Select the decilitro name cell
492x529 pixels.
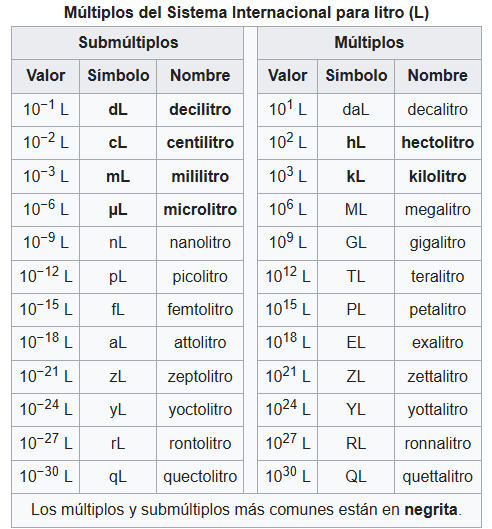[200, 110]
